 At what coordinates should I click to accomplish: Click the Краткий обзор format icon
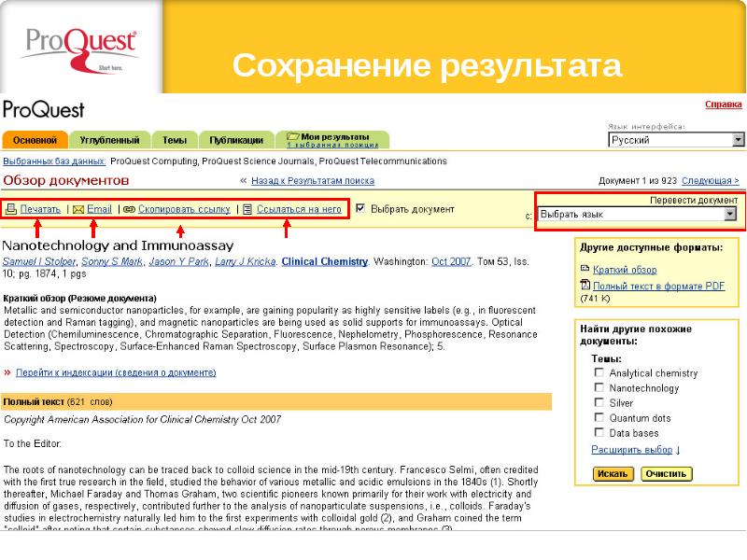pos(585,270)
